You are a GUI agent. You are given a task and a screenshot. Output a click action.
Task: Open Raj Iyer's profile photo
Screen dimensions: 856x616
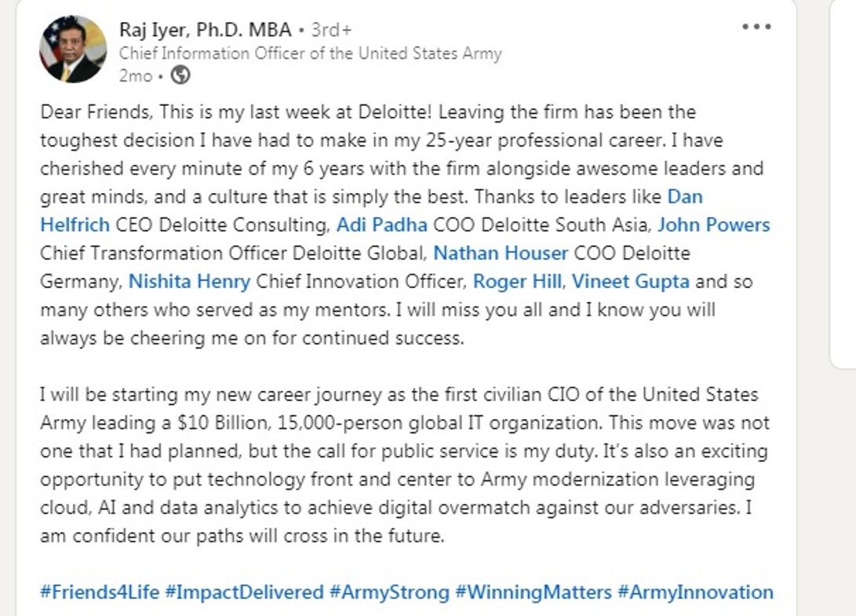coord(73,49)
